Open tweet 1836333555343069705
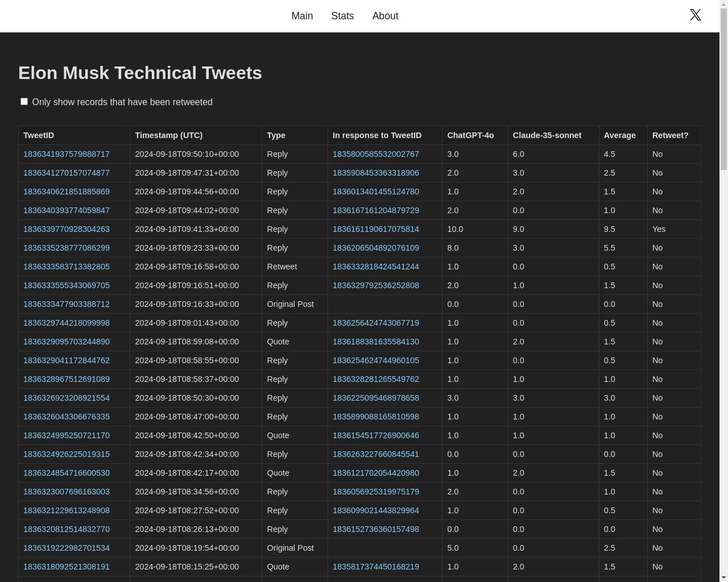This screenshot has width=728, height=582. click(67, 285)
